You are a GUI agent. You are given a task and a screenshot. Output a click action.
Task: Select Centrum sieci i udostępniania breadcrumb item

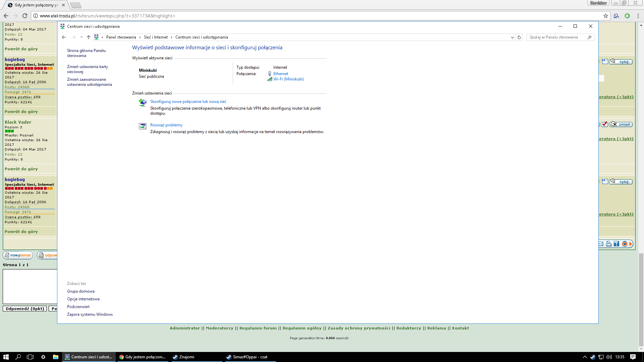point(202,37)
